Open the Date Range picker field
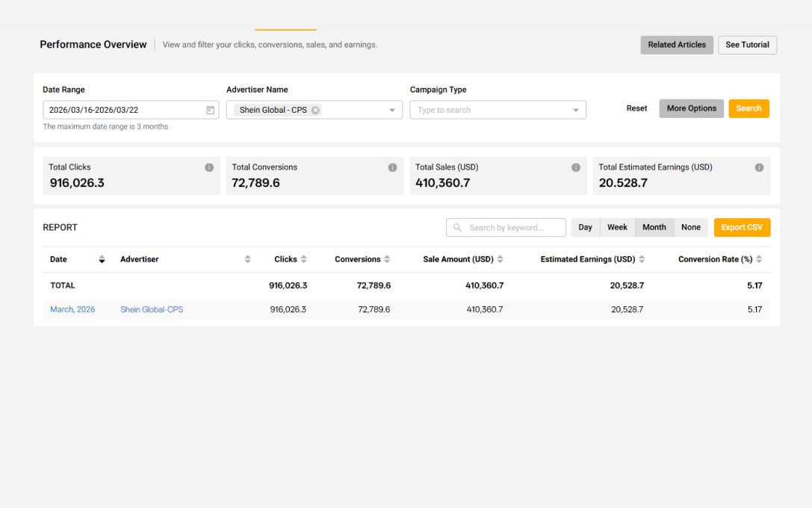 click(123, 110)
